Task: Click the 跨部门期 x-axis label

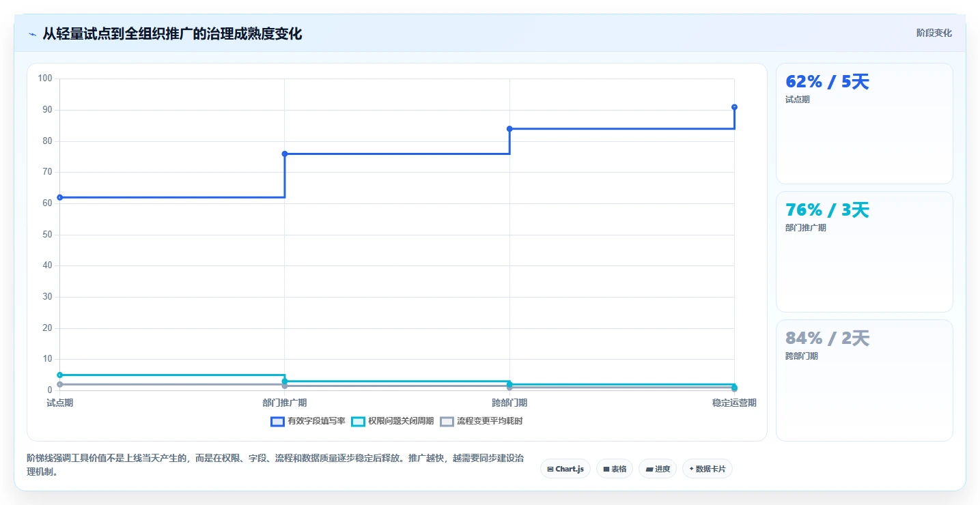Action: 509,403
